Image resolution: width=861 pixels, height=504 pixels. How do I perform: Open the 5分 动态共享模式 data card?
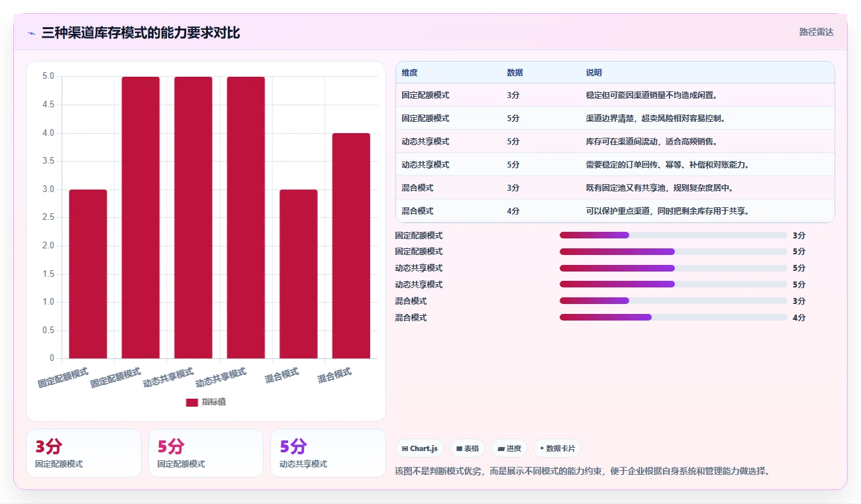coord(328,453)
